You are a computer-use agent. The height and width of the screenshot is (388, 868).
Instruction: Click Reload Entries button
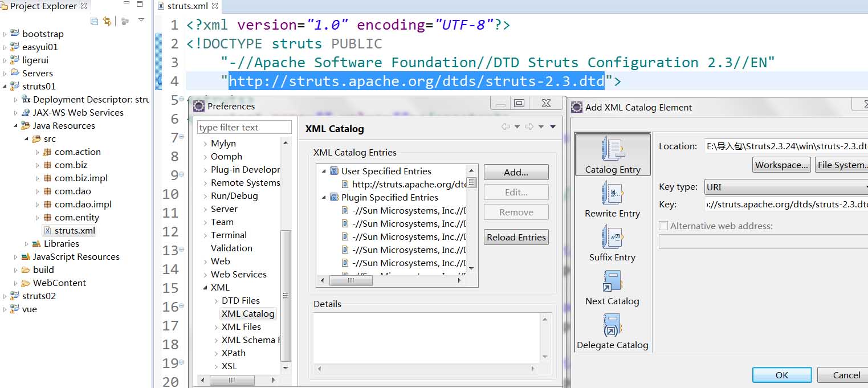pos(516,238)
